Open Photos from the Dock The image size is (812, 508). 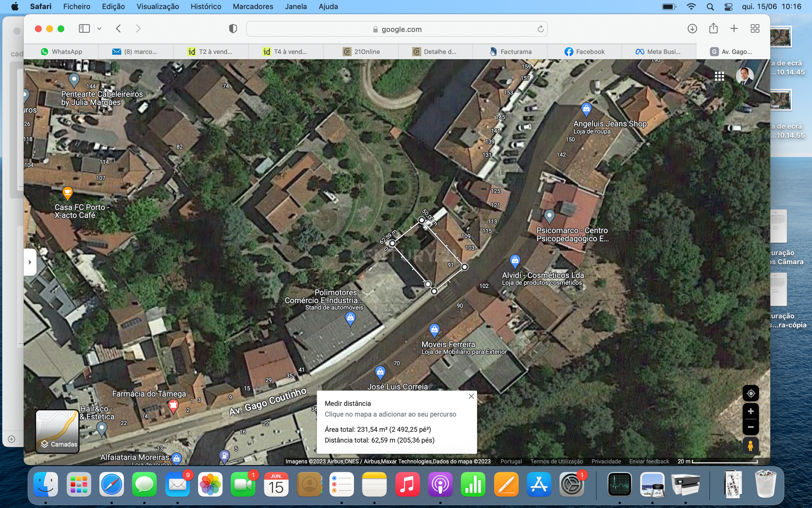(210, 484)
